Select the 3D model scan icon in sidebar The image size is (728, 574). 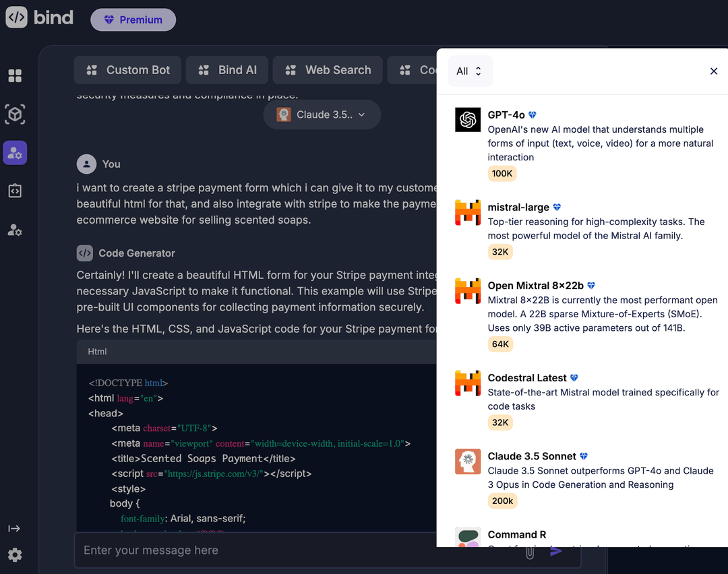15,115
